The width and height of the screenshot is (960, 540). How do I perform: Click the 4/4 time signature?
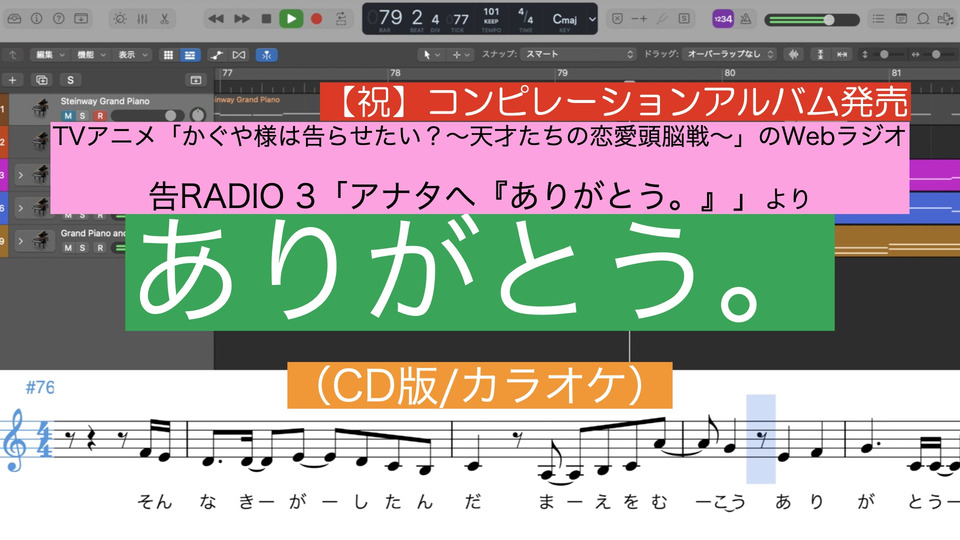click(x=525, y=15)
